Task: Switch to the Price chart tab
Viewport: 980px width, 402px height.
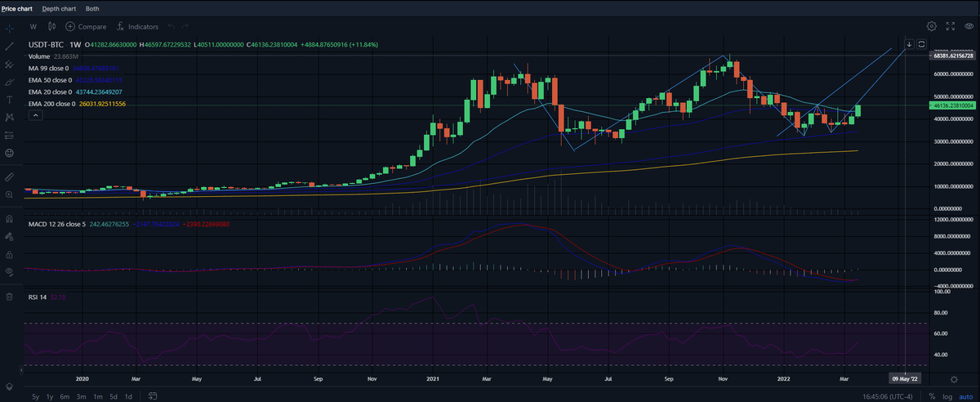Action: tap(16, 7)
